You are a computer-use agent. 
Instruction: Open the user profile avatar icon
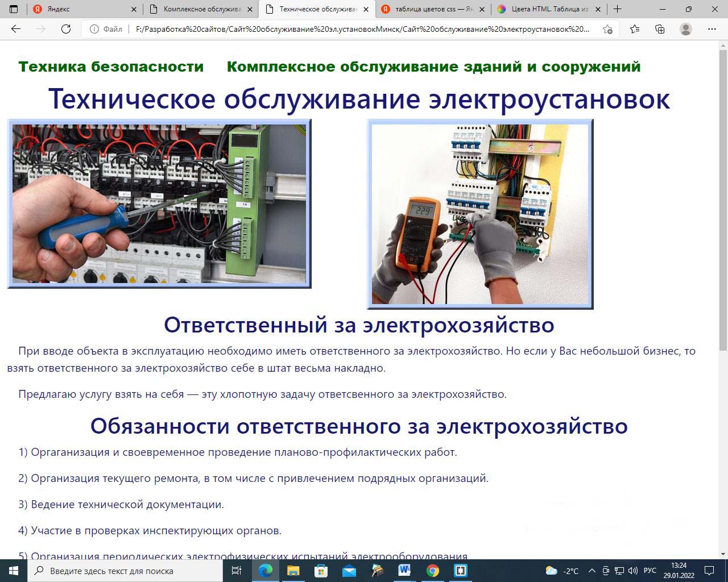tap(686, 29)
